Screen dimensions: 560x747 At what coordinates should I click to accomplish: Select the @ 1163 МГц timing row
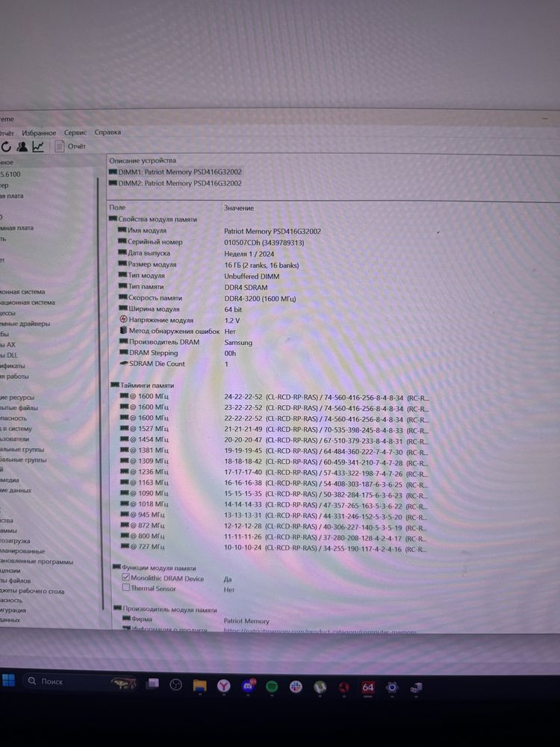tap(274, 484)
